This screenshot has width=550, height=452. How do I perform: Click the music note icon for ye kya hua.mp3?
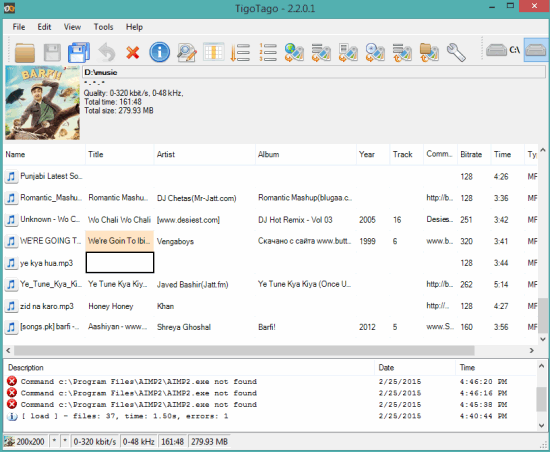point(11,263)
